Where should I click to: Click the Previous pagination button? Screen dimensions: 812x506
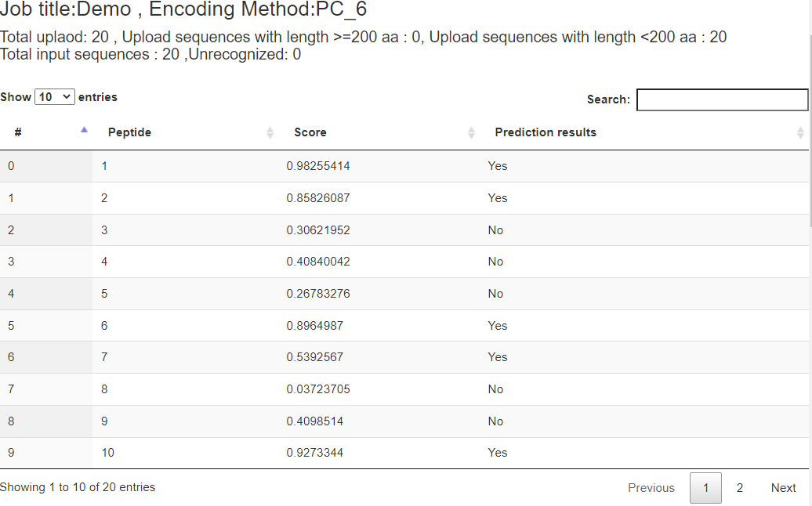(x=651, y=488)
